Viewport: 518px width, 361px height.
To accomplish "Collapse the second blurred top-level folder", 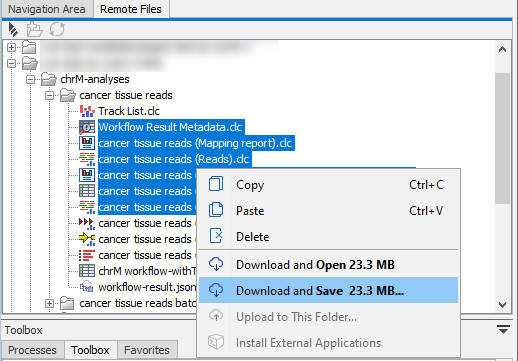I will pyautogui.click(x=11, y=63).
